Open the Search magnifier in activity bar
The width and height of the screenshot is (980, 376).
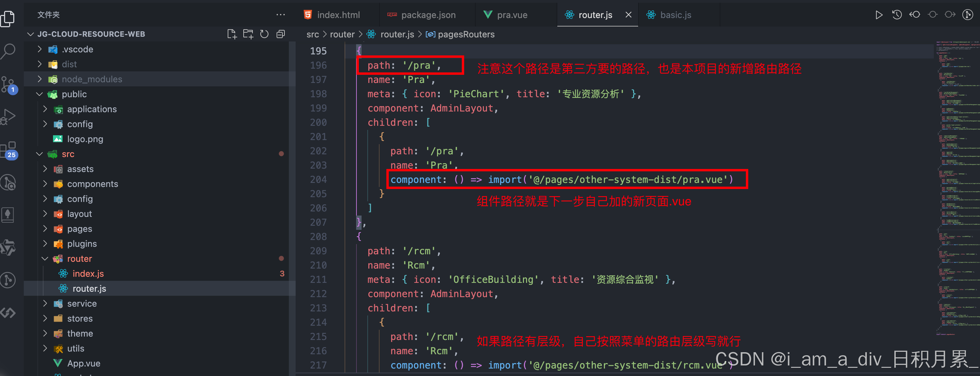click(x=8, y=51)
